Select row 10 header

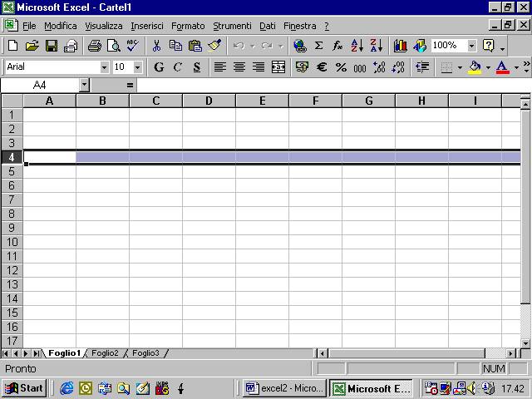(12, 242)
